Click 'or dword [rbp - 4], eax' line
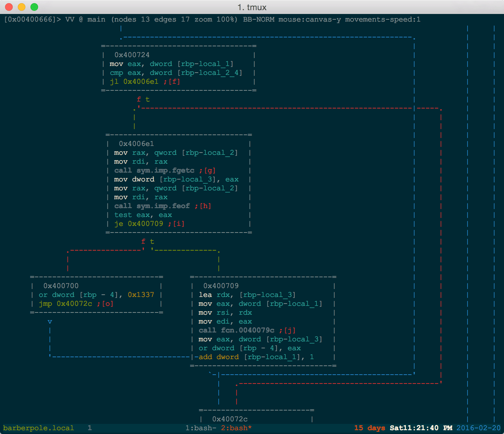The height and width of the screenshot is (434, 504). pyautogui.click(x=250, y=348)
